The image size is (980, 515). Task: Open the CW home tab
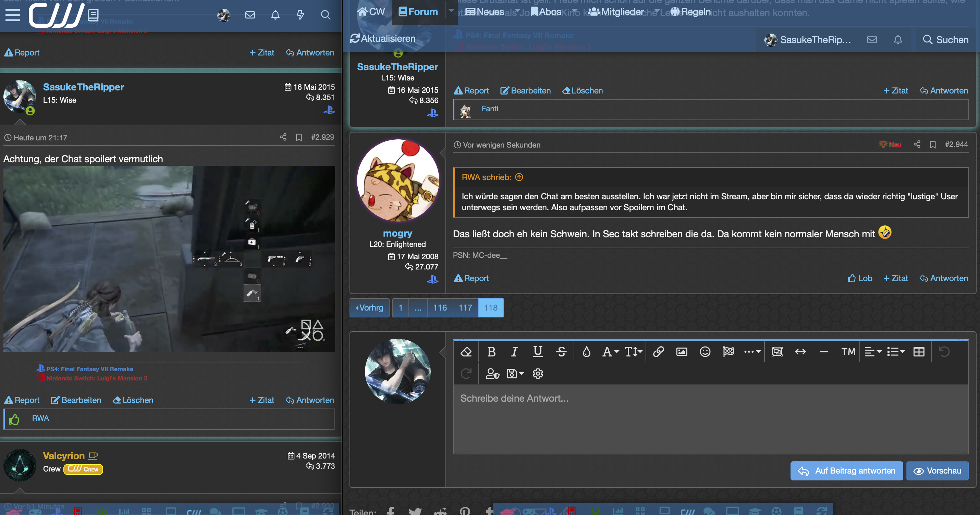pos(371,12)
